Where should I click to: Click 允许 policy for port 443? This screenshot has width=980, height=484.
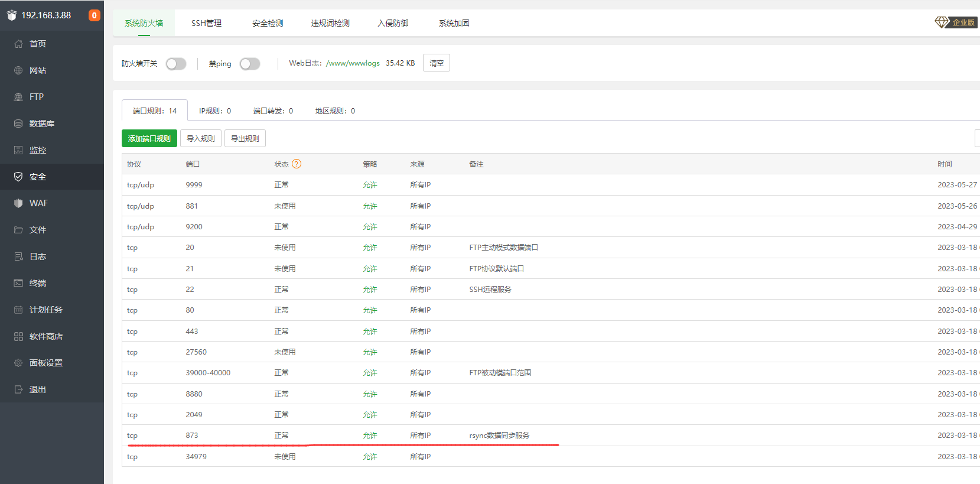[370, 332]
